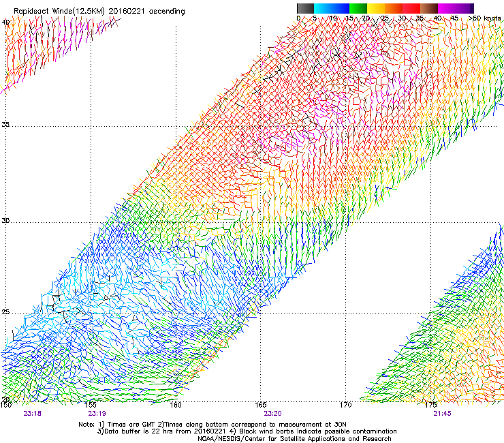Click the '45' value under the color bar
The width and height of the screenshot is (504, 443).
coord(454,18)
